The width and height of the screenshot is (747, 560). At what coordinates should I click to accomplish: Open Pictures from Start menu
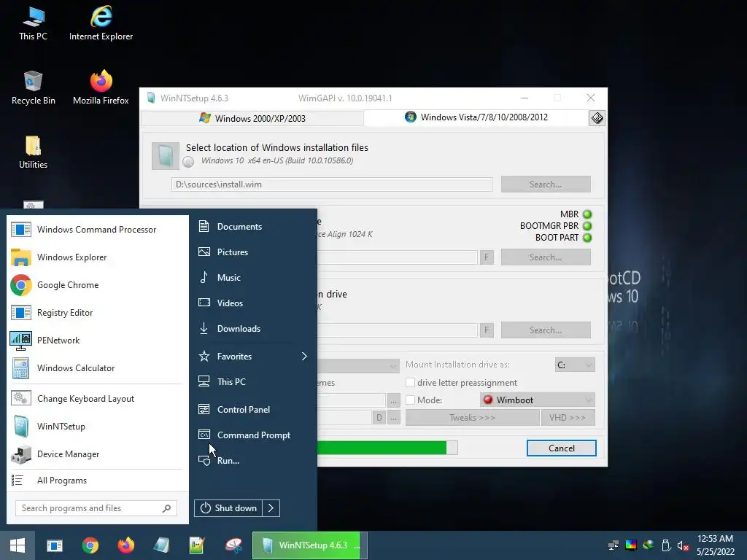click(x=254, y=252)
